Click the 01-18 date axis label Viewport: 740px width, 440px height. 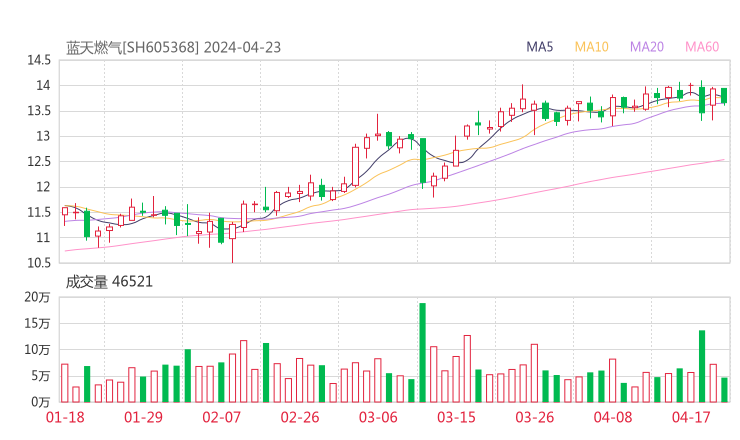(65, 417)
